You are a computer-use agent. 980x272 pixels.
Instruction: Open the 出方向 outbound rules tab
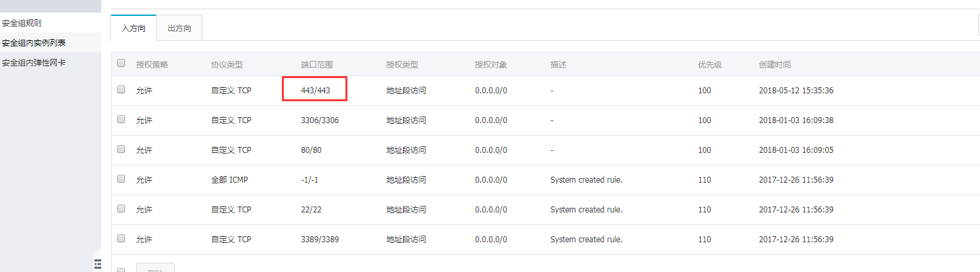click(179, 28)
